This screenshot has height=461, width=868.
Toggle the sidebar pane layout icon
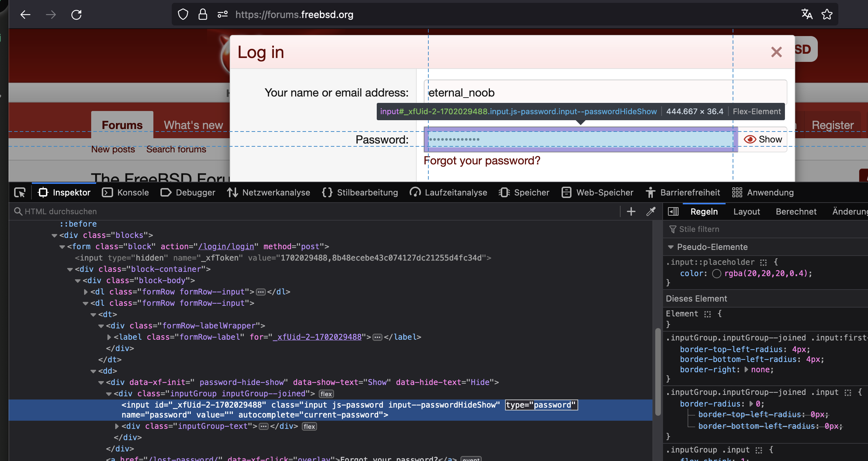click(x=673, y=211)
